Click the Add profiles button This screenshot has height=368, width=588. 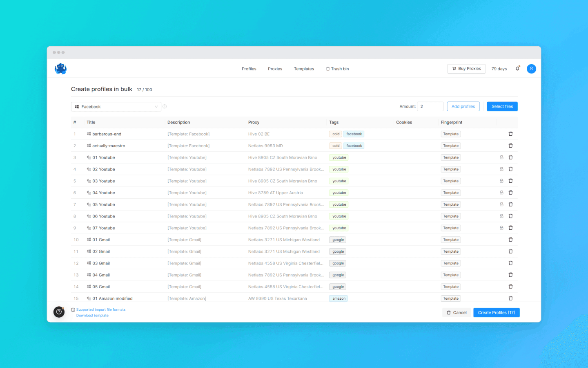pos(463,106)
